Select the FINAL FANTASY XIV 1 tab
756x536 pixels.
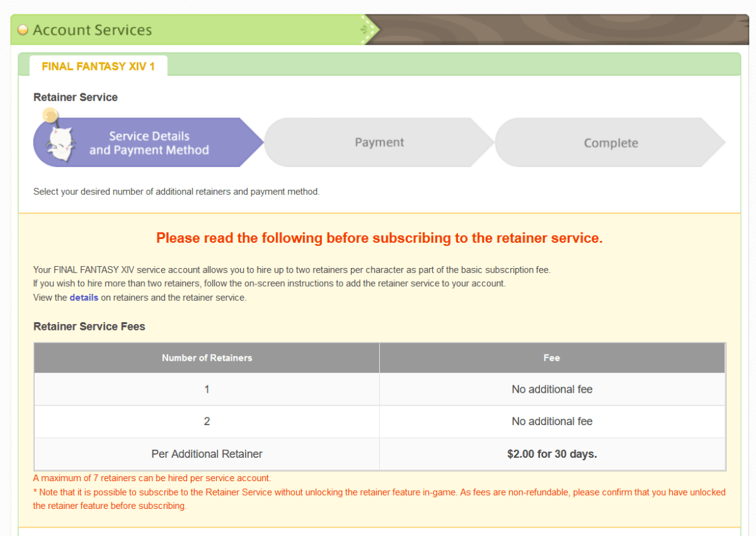coord(98,66)
